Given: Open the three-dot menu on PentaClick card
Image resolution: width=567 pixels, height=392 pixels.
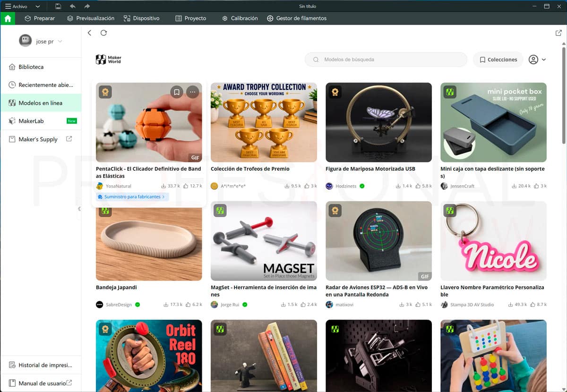Looking at the screenshot, I should 192,92.
